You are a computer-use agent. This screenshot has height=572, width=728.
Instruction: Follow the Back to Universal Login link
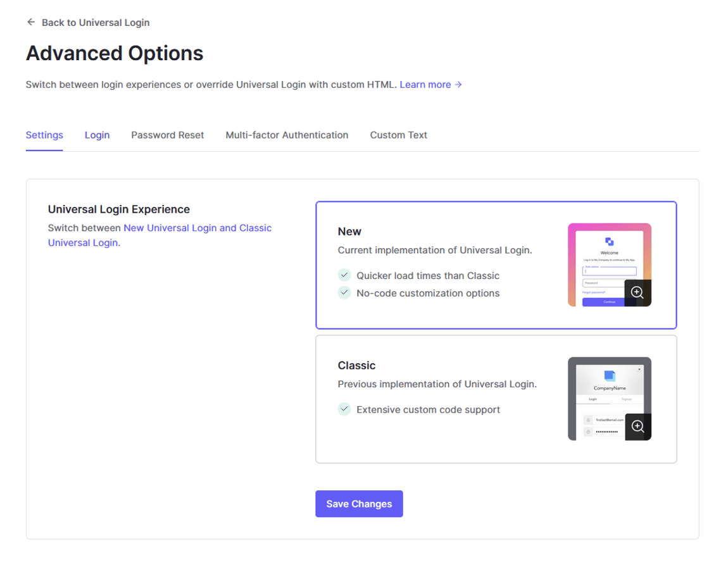coord(96,22)
